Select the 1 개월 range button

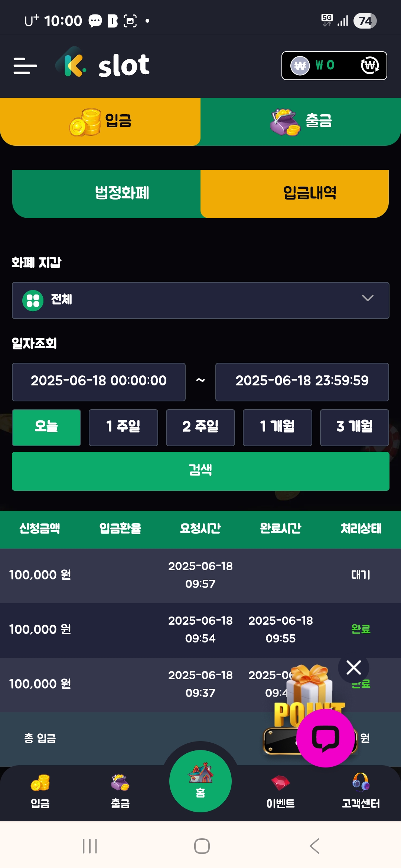pos(277,427)
